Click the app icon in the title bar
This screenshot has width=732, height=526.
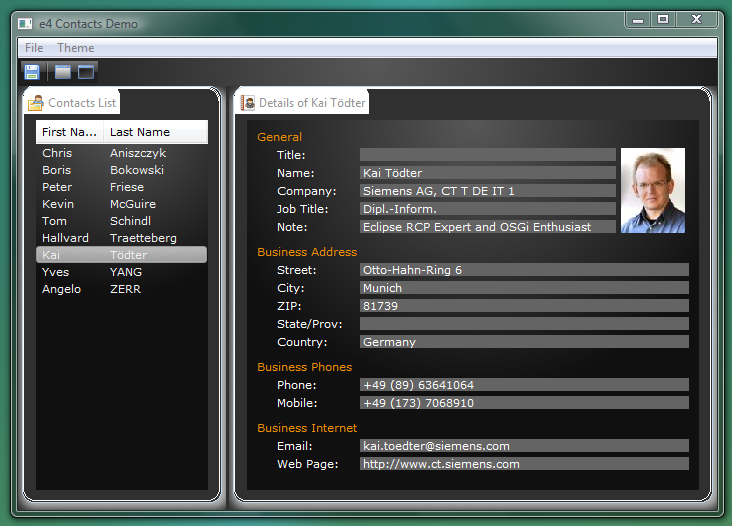click(x=25, y=23)
